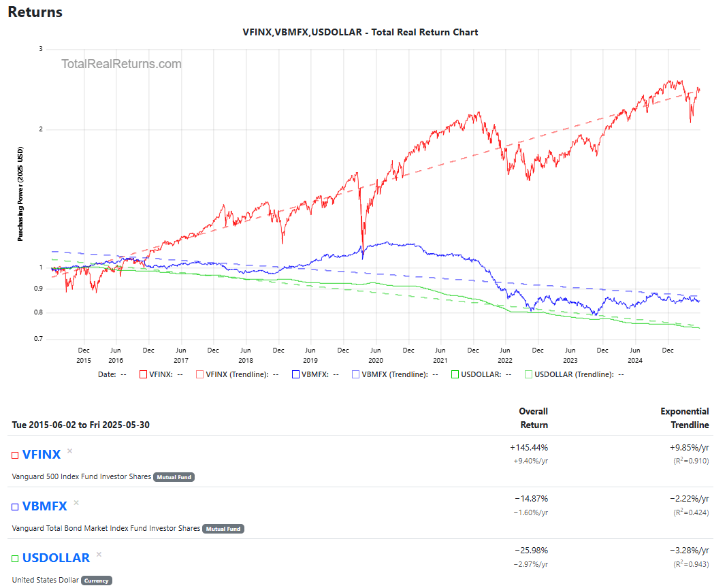Click Vanguard Total Bond Market Index Fund text
727x588 pixels.
point(106,528)
